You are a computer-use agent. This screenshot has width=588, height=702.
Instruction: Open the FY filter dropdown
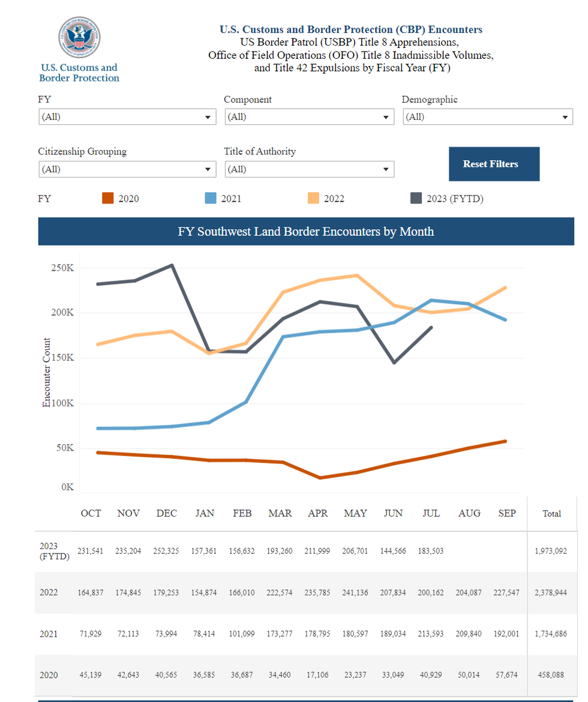127,117
